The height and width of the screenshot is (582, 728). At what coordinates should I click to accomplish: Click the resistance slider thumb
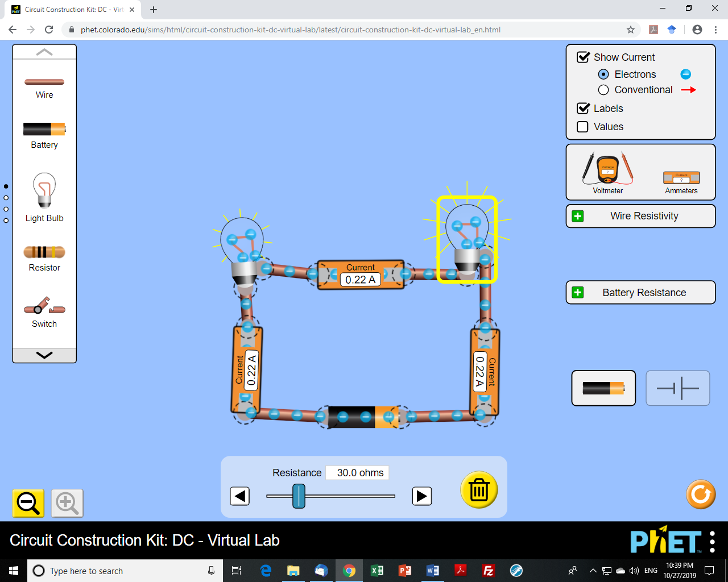pos(299,496)
